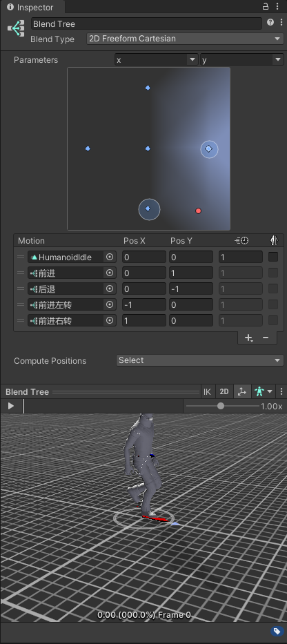Open the Compute Positions Select dropdown
The width and height of the screenshot is (287, 644).
[x=200, y=360]
